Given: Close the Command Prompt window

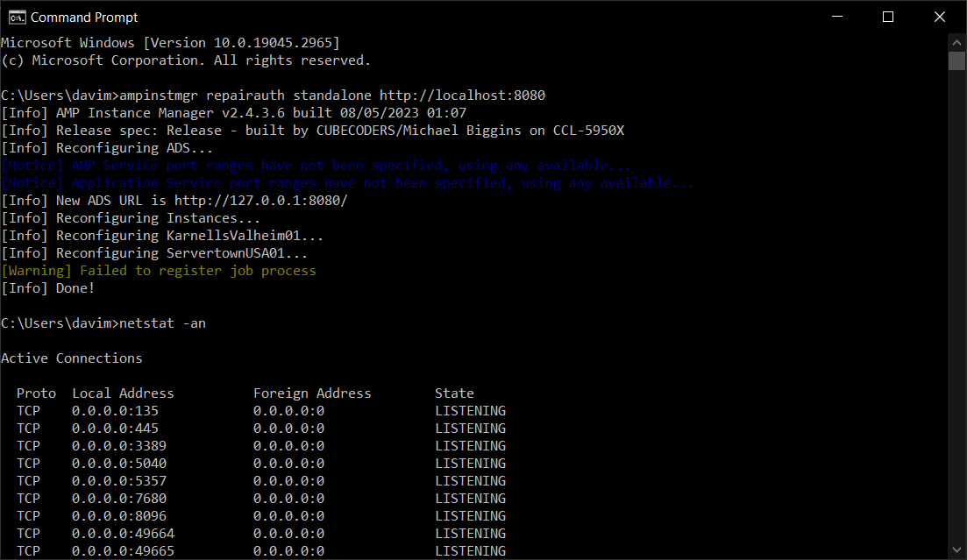Looking at the screenshot, I should [939, 17].
